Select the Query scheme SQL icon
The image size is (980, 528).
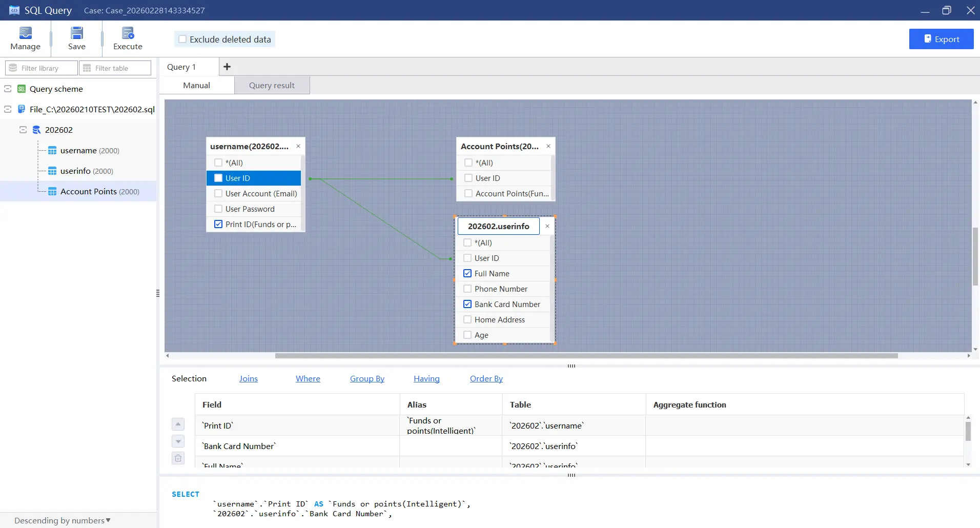coord(21,89)
